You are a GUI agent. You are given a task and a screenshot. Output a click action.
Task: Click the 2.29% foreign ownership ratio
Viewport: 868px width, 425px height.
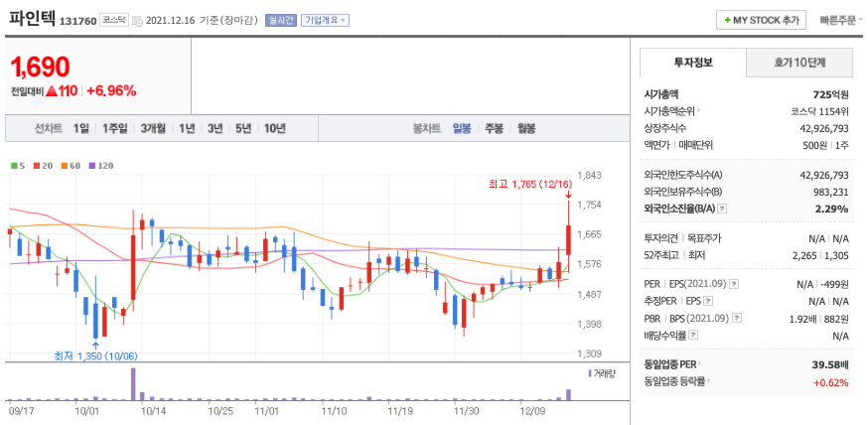coord(832,209)
